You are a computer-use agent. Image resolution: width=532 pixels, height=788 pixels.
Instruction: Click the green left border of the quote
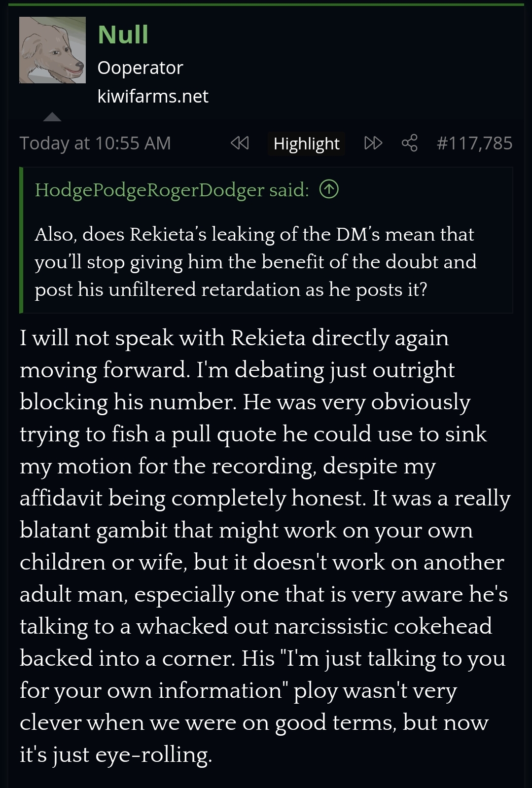pos(21,240)
